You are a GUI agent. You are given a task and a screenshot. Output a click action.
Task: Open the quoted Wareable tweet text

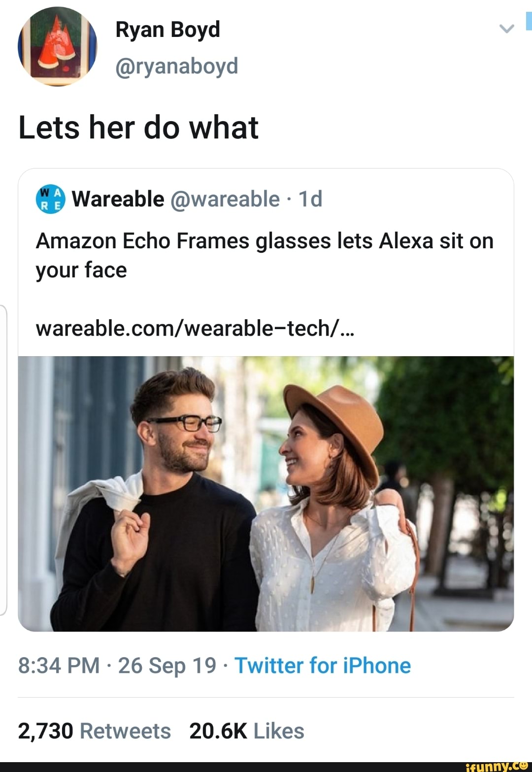[265, 256]
